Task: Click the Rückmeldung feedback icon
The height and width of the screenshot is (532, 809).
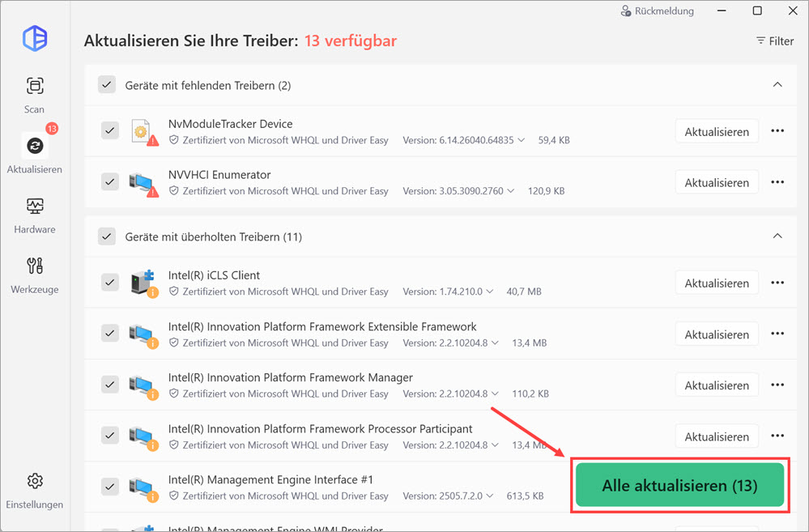Action: pyautogui.click(x=626, y=11)
